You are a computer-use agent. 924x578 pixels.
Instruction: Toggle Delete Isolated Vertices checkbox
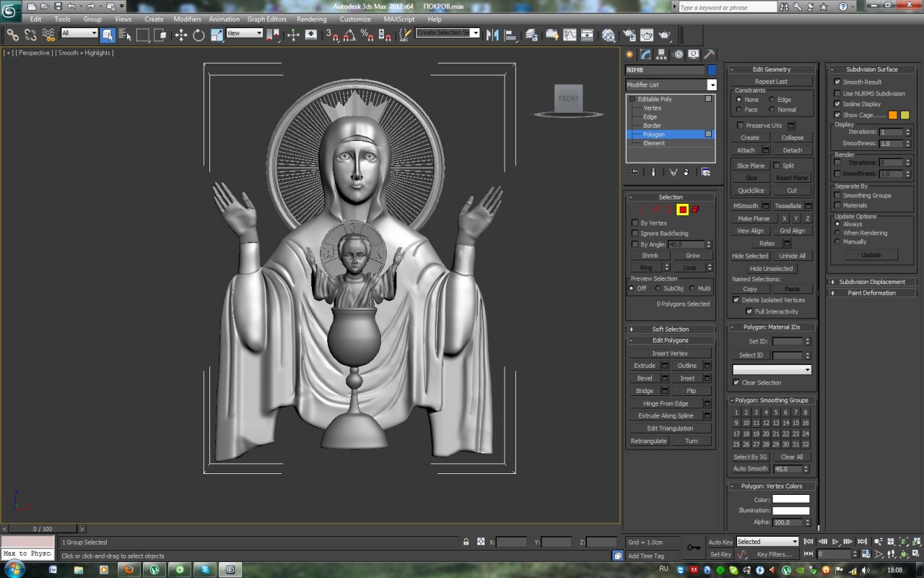[736, 300]
